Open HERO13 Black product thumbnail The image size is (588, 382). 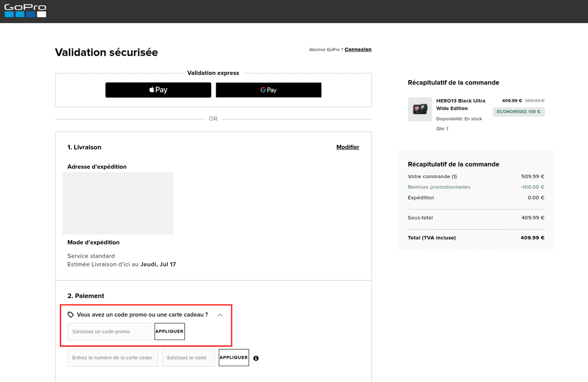click(x=420, y=109)
